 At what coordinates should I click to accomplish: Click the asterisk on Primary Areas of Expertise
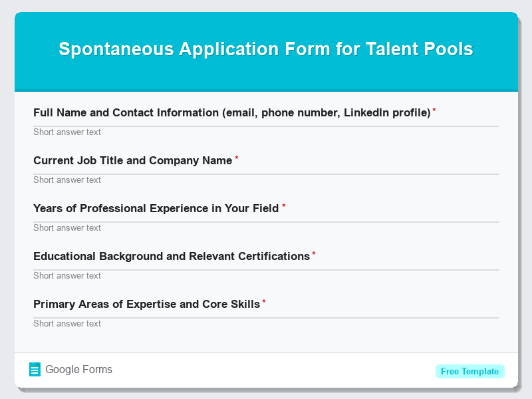pyautogui.click(x=263, y=301)
